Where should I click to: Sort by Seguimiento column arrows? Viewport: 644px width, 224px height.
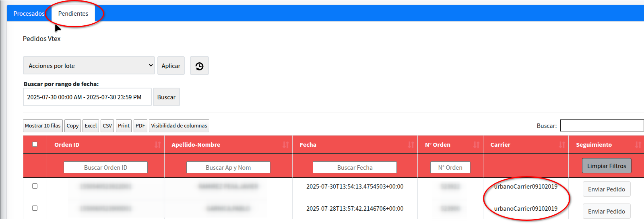click(638, 145)
